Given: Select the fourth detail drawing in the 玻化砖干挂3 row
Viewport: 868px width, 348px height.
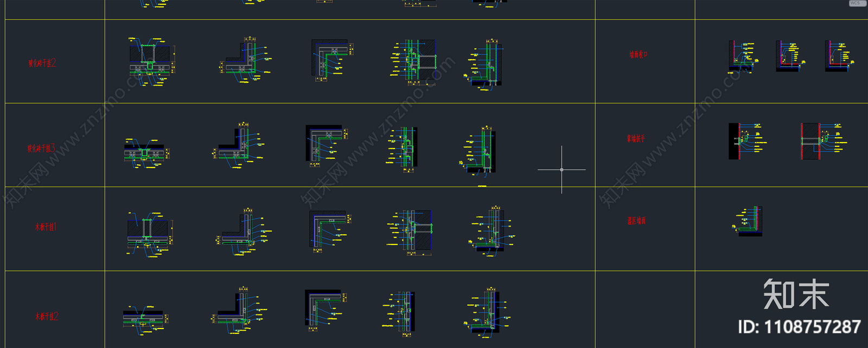Looking at the screenshot, I should (x=402, y=150).
